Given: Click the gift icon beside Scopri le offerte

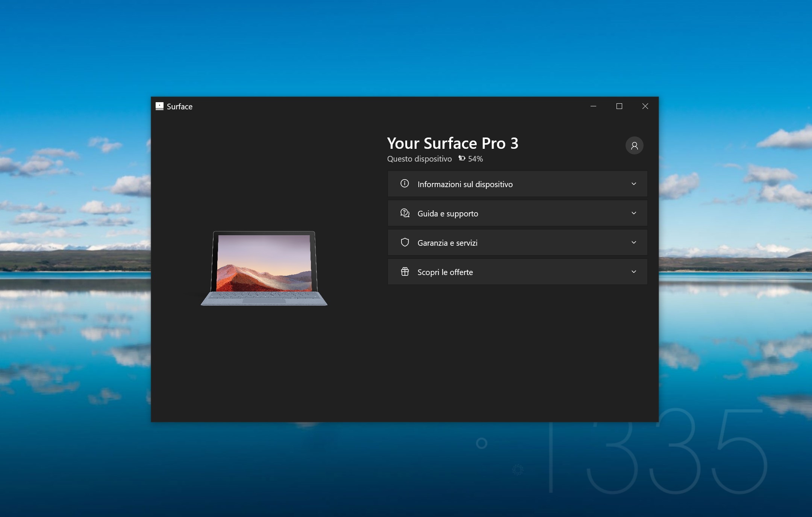Looking at the screenshot, I should pyautogui.click(x=405, y=271).
